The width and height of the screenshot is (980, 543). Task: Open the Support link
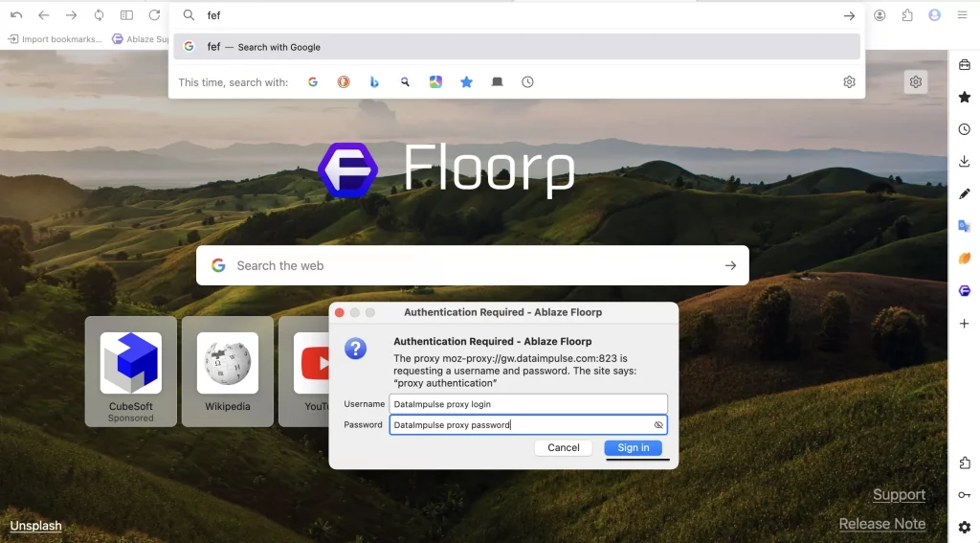(899, 495)
